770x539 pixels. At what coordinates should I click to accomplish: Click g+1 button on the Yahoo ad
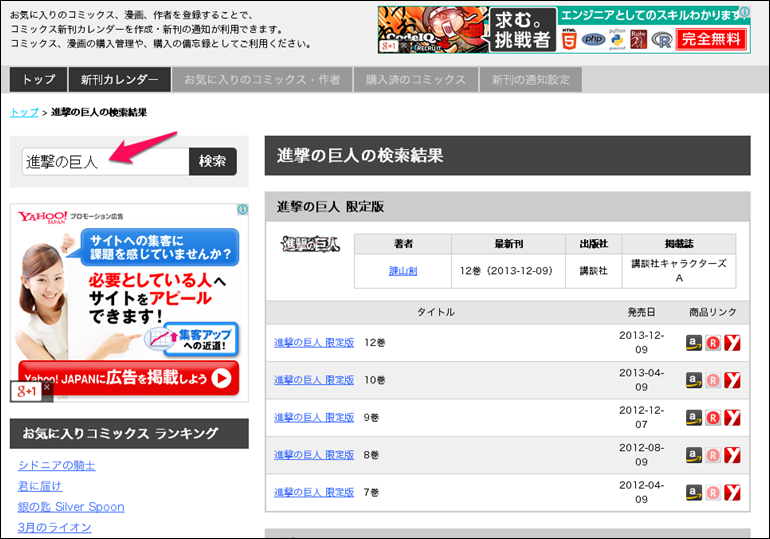[26, 389]
